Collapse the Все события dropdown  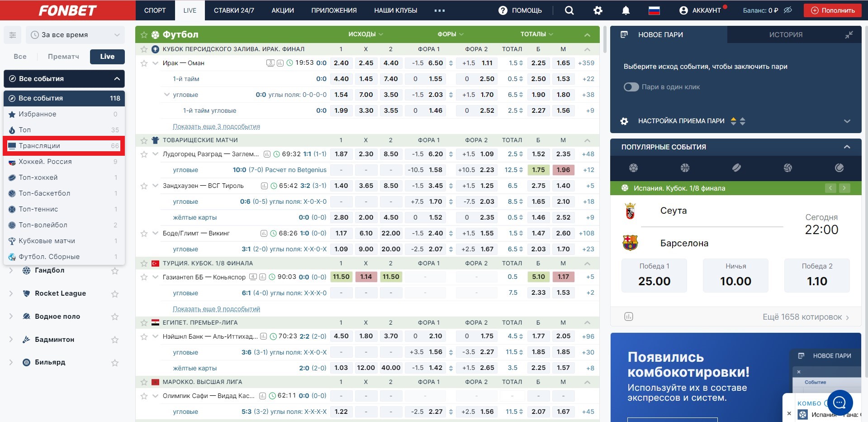point(64,79)
